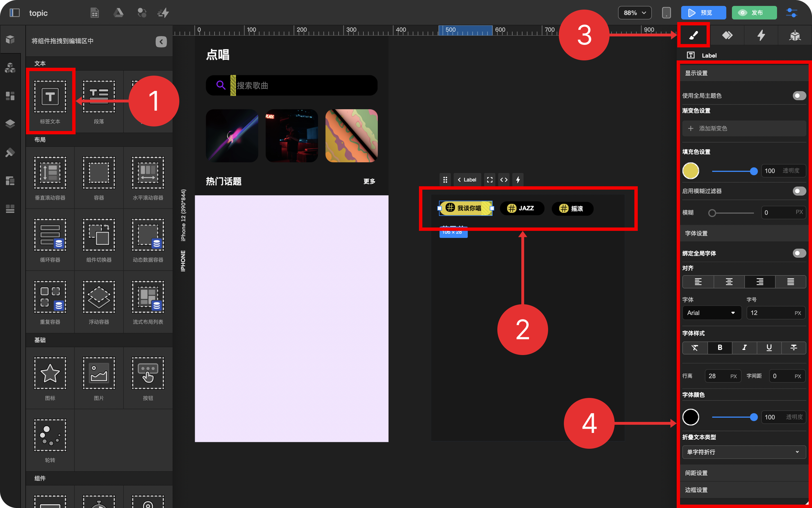Collapse the component panel with chevron

click(x=161, y=42)
